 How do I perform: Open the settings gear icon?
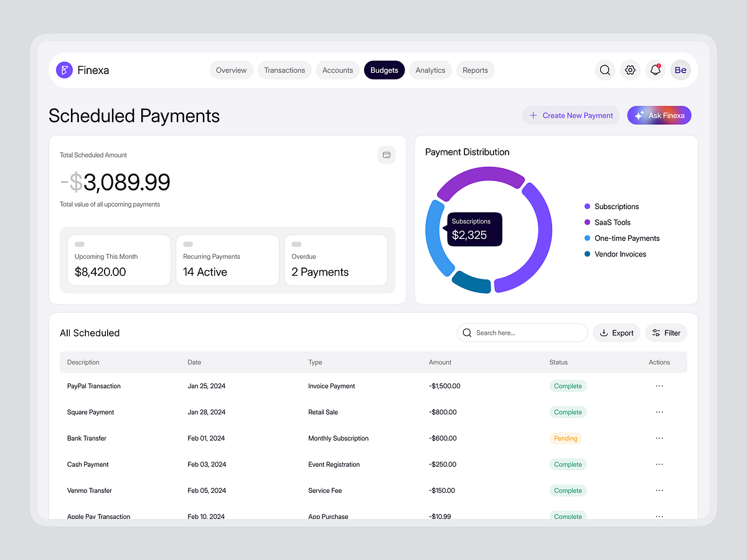coord(630,70)
